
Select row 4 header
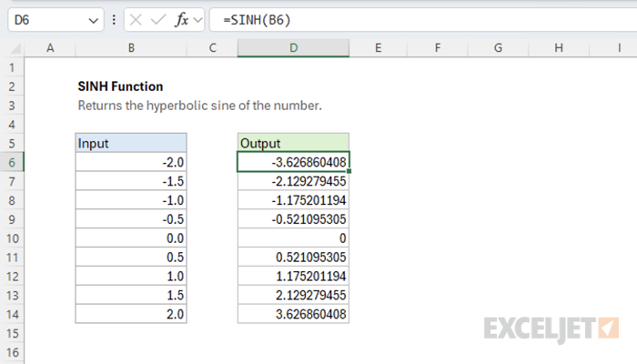[12, 125]
